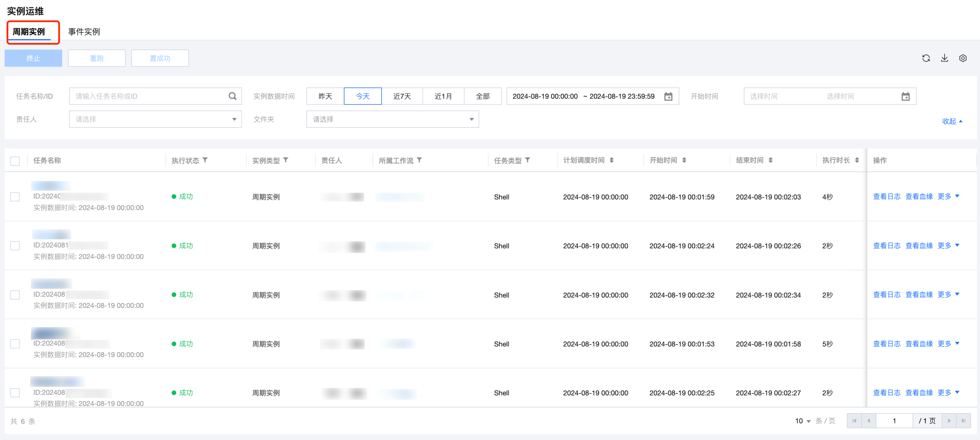The image size is (980, 440).
Task: Open the 责任人 dropdown
Action: coord(155,120)
